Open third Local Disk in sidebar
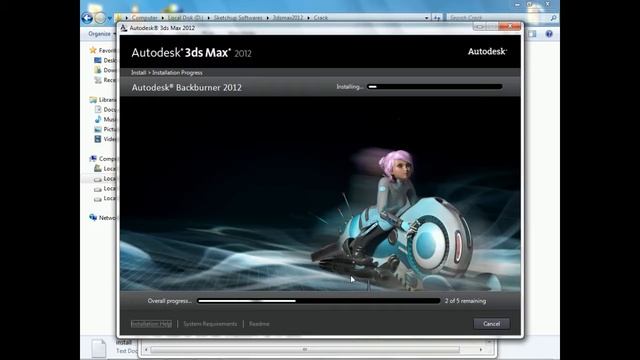This screenshot has width=640, height=360. 105,189
